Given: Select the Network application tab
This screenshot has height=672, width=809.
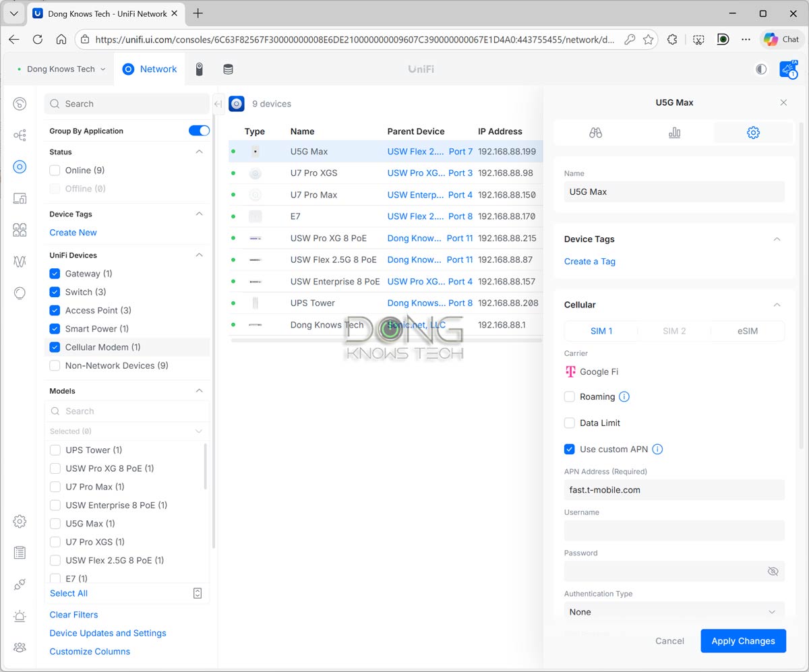Looking at the screenshot, I should click(x=150, y=69).
